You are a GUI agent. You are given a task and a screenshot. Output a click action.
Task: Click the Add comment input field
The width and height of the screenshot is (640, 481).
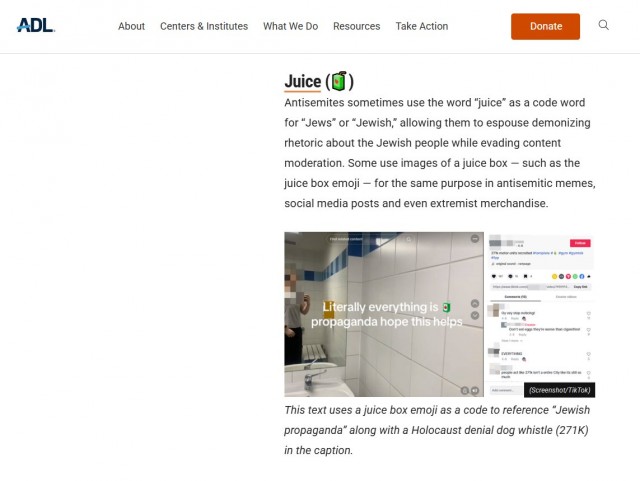tap(506, 390)
